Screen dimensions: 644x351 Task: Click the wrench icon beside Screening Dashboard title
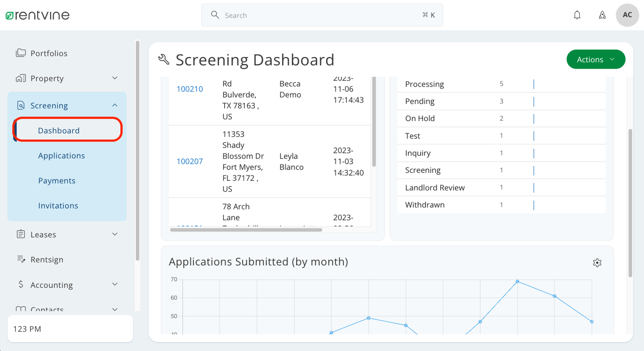(x=163, y=59)
